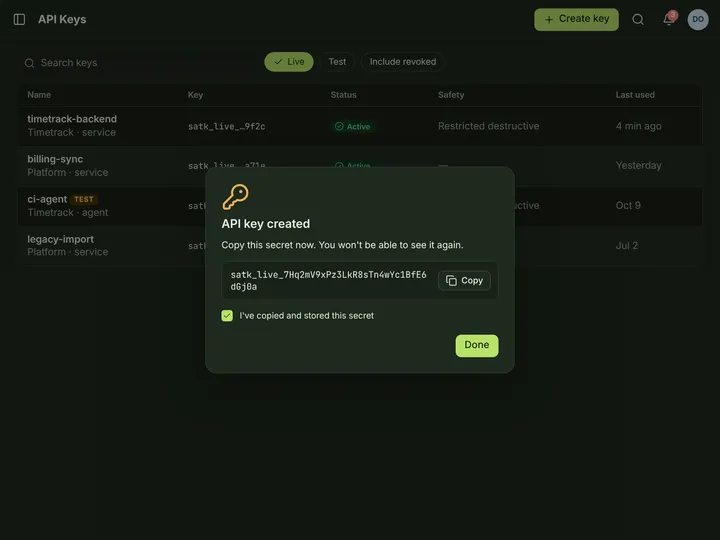720x540 pixels.
Task: Click the Copy button for the secret
Action: click(464, 281)
